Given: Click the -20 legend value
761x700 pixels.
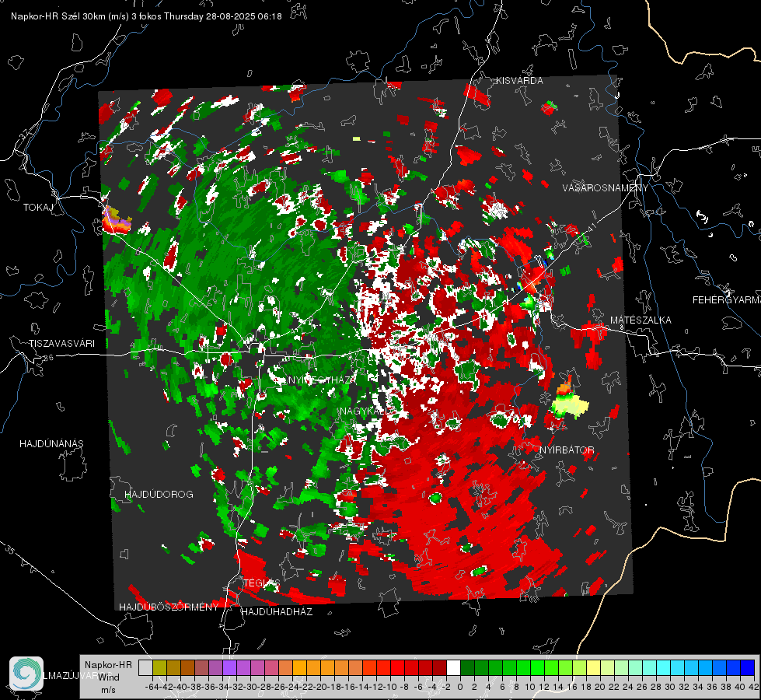Looking at the screenshot, I should 320,687.
